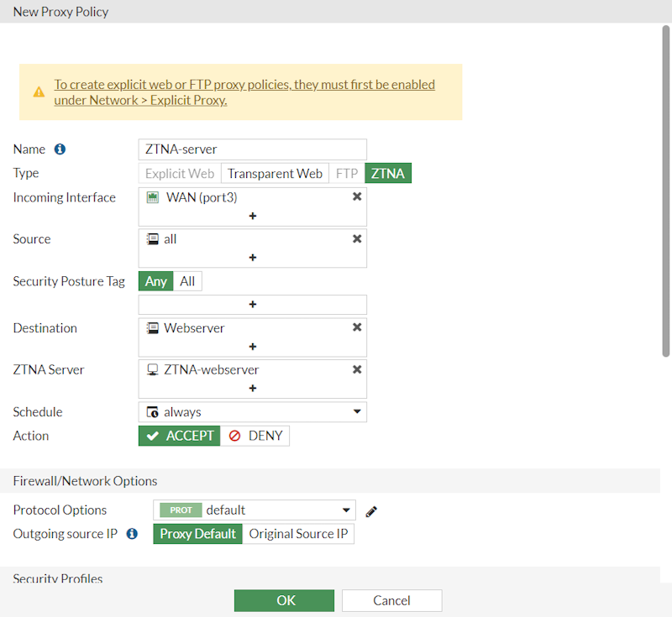Add another ZTNA Server entry
672x617 pixels.
point(252,388)
